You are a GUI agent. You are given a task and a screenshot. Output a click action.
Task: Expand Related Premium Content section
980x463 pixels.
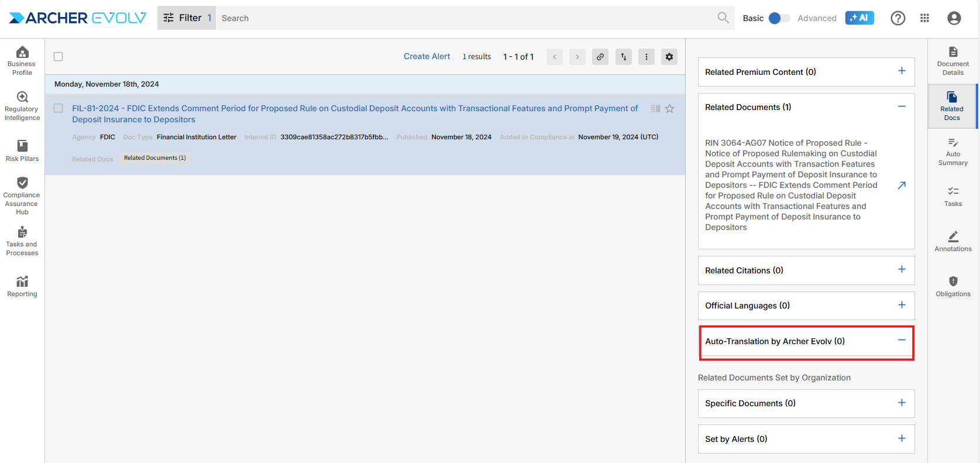902,71
